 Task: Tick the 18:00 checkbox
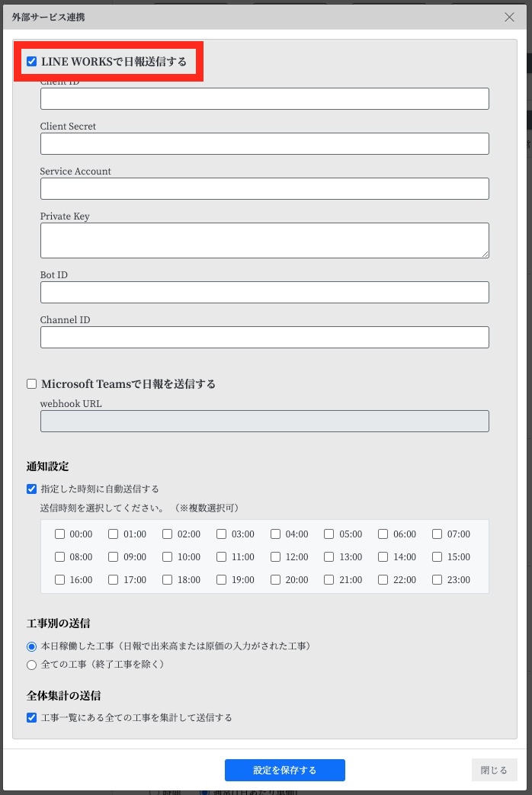[168, 579]
